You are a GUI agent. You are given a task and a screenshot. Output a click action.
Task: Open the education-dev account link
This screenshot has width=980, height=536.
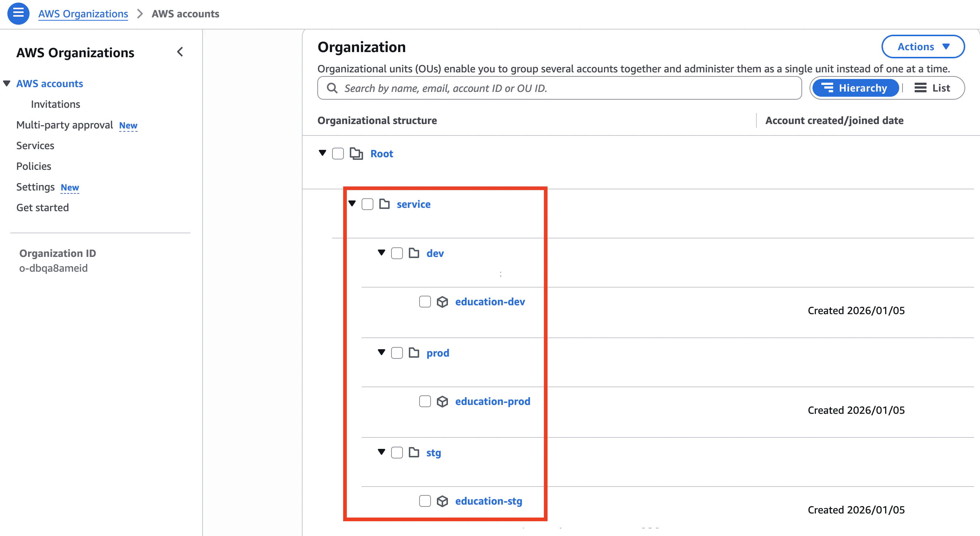point(490,302)
